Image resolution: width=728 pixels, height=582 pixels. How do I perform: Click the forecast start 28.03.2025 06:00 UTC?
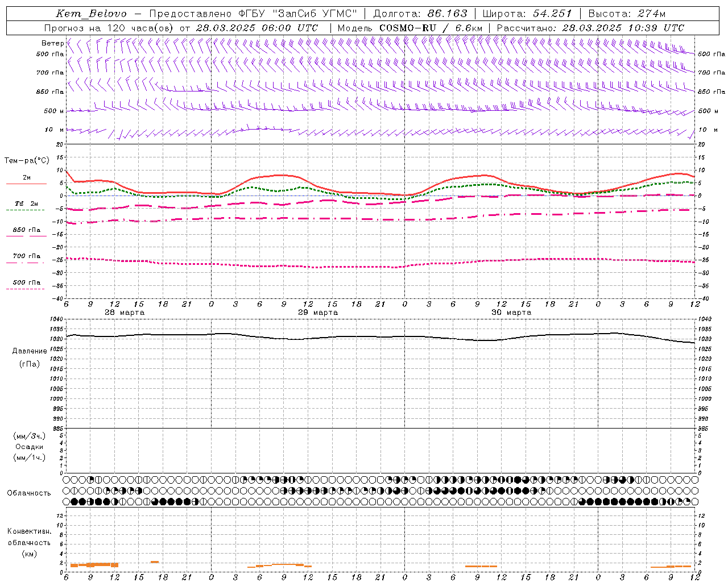(x=257, y=28)
